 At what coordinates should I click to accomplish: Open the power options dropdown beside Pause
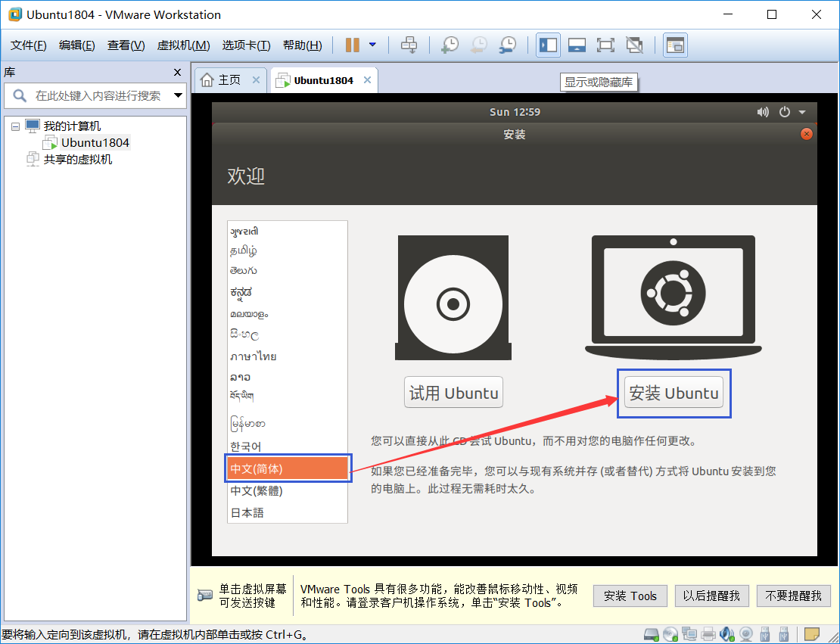(372, 45)
